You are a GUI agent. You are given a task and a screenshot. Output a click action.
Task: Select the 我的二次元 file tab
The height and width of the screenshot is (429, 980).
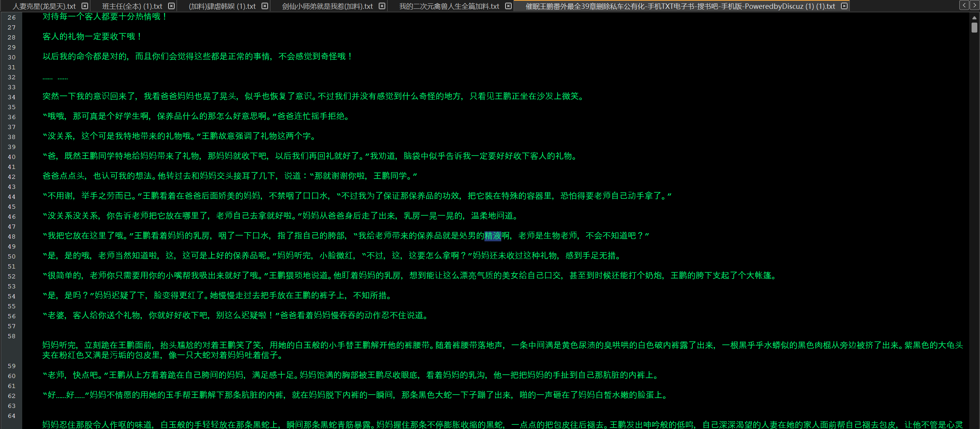click(x=449, y=6)
